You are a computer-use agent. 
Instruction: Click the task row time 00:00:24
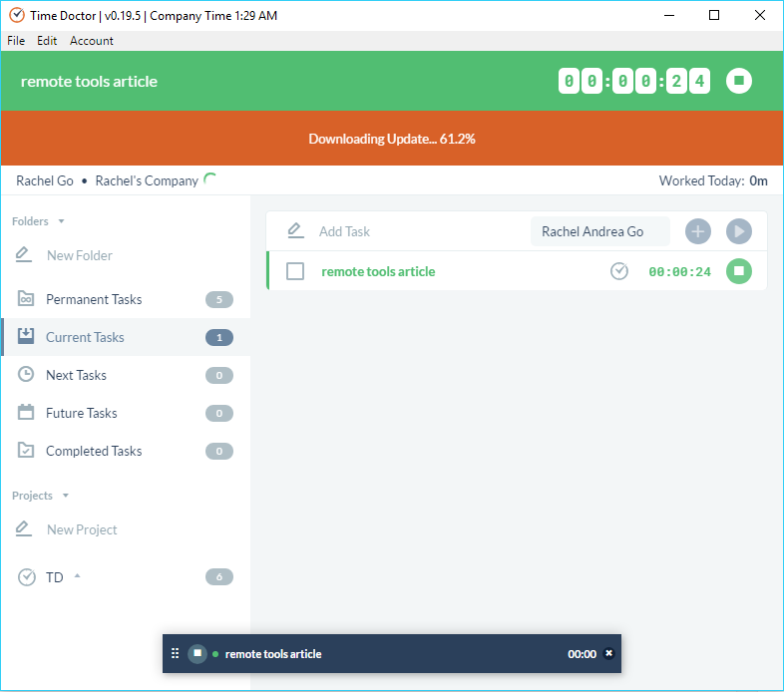click(x=679, y=271)
